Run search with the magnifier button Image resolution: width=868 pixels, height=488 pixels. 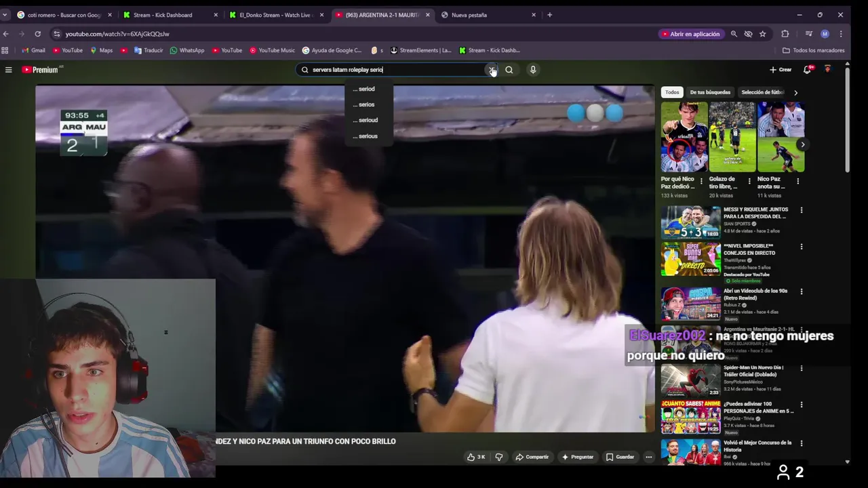pyautogui.click(x=509, y=70)
